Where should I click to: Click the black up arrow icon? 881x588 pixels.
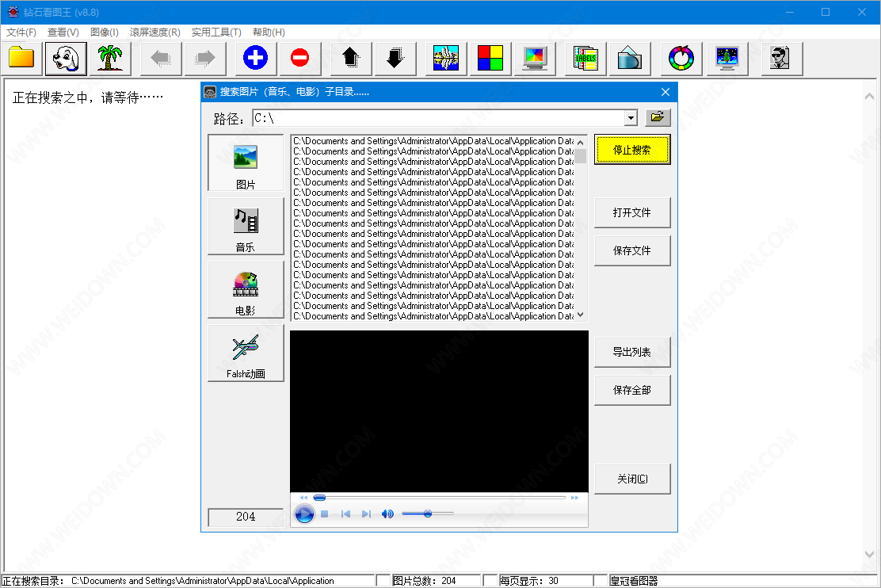(351, 58)
